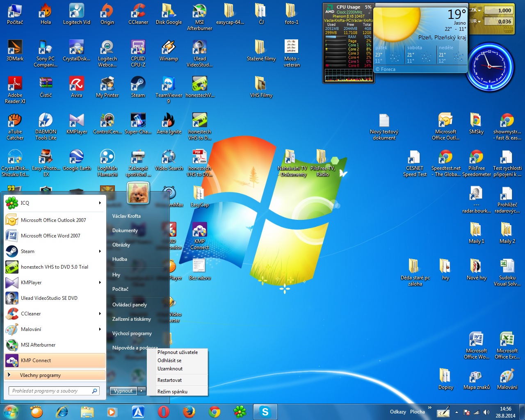Open Microsoft Office Word 2007 entry
525x420 pixels.
click(x=55, y=235)
